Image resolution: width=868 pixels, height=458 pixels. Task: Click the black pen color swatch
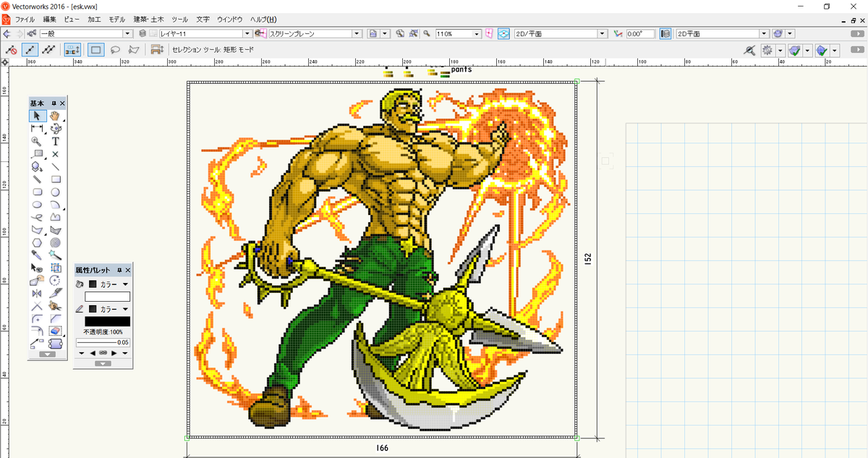tap(108, 321)
